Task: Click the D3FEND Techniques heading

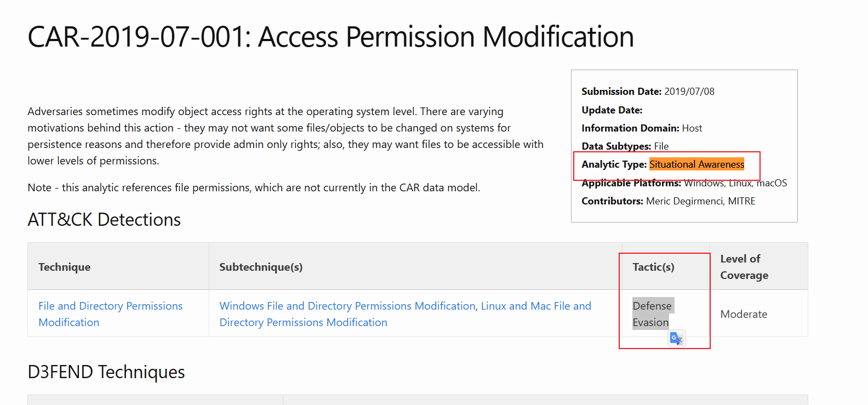Action: click(106, 372)
